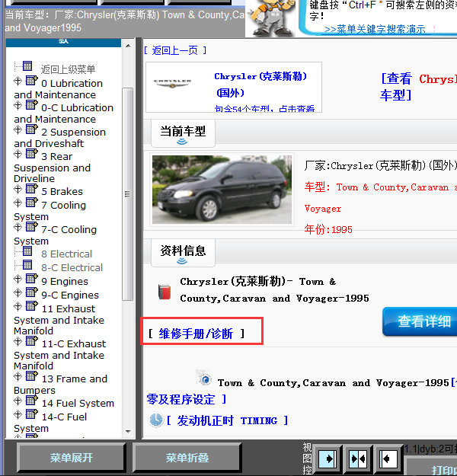Expand the 7 Cooling System node
The image size is (457, 476).
18,203
